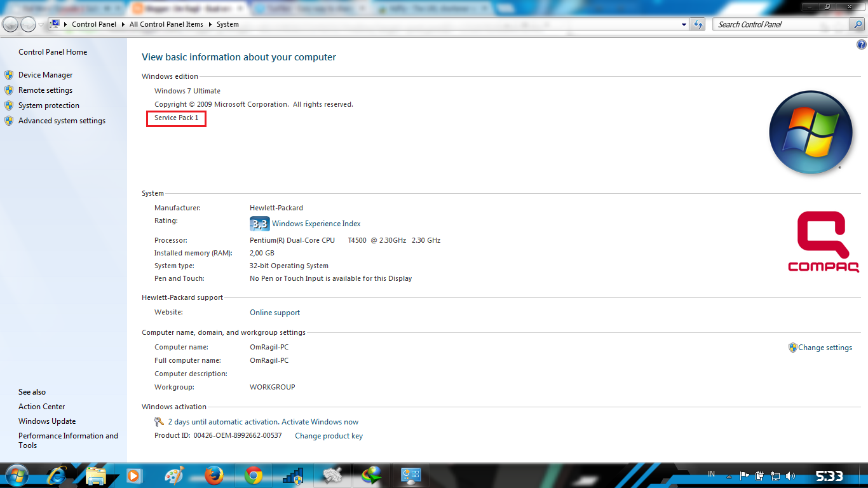Image resolution: width=868 pixels, height=488 pixels.
Task: Expand arrow after All Control Panel Items
Action: (x=210, y=24)
